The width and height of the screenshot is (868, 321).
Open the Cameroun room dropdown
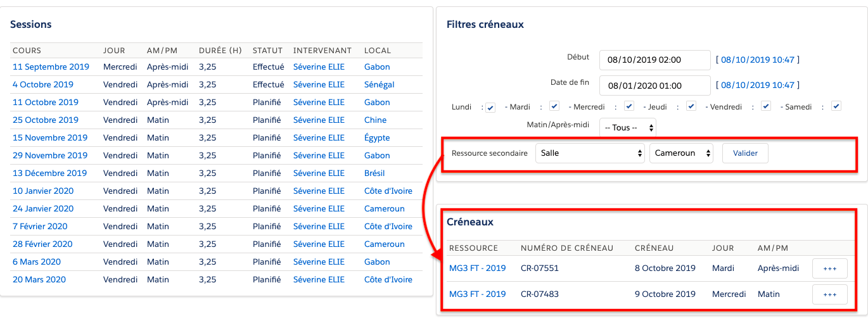coord(681,153)
